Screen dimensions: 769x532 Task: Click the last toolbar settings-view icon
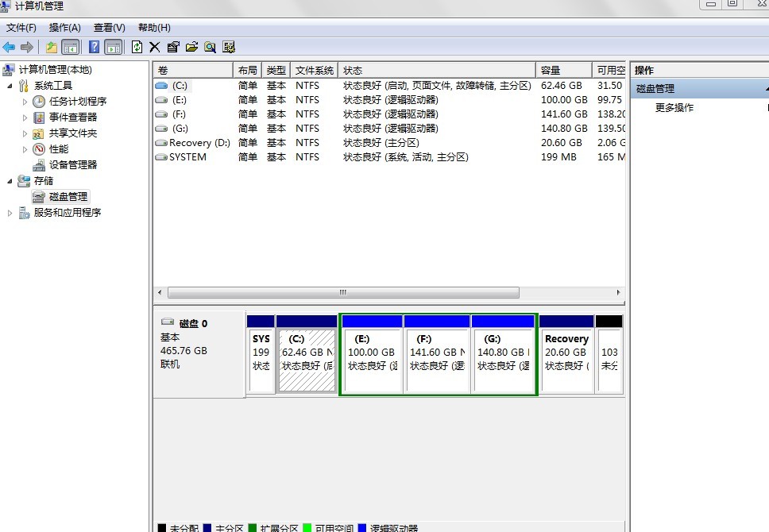click(x=229, y=47)
